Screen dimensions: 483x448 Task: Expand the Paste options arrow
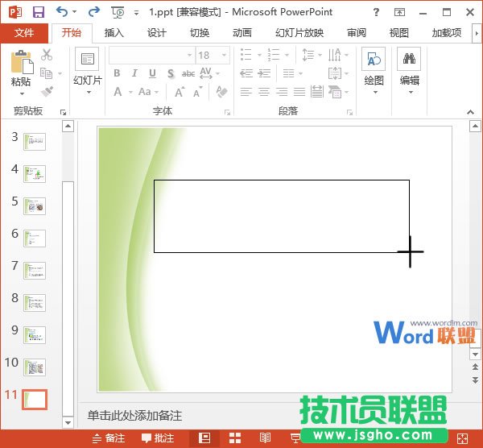(x=21, y=93)
